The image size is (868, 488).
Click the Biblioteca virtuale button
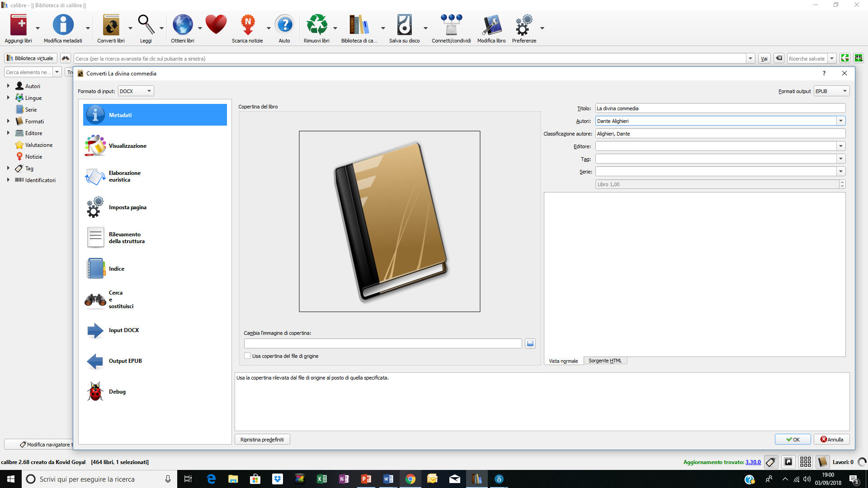click(31, 58)
